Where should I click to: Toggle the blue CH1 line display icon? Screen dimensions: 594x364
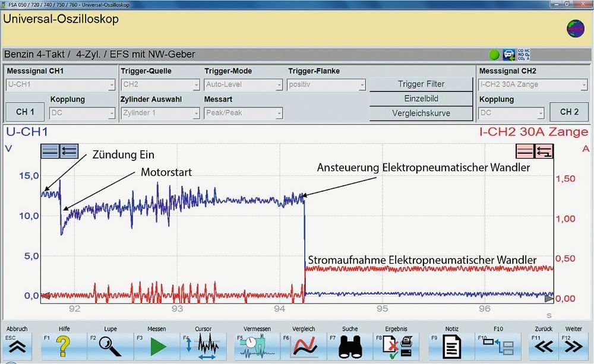(50, 151)
